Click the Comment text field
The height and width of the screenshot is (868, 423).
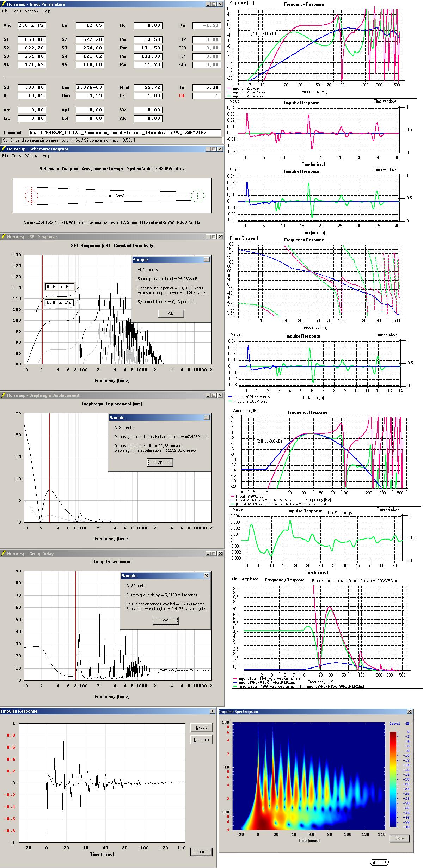(125, 133)
